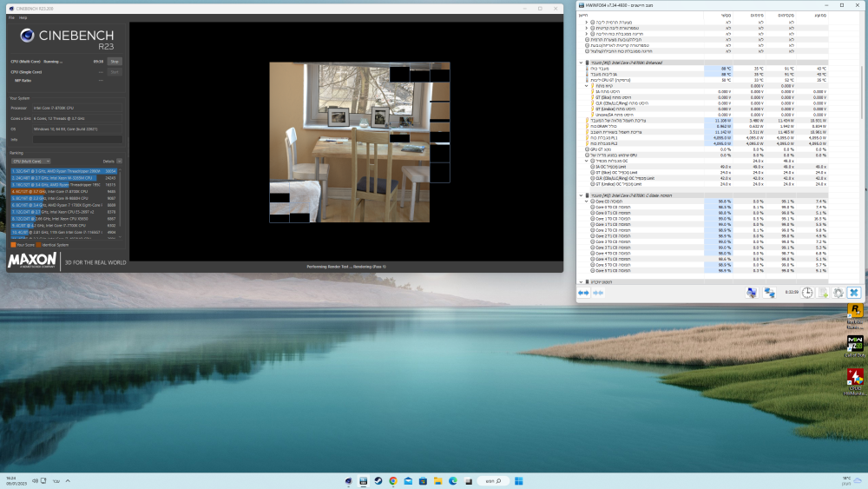Image resolution: width=868 pixels, height=489 pixels.
Task: Select ranking entry AMD Ryzen Threadripper 2990W
Action: pyautogui.click(x=63, y=171)
